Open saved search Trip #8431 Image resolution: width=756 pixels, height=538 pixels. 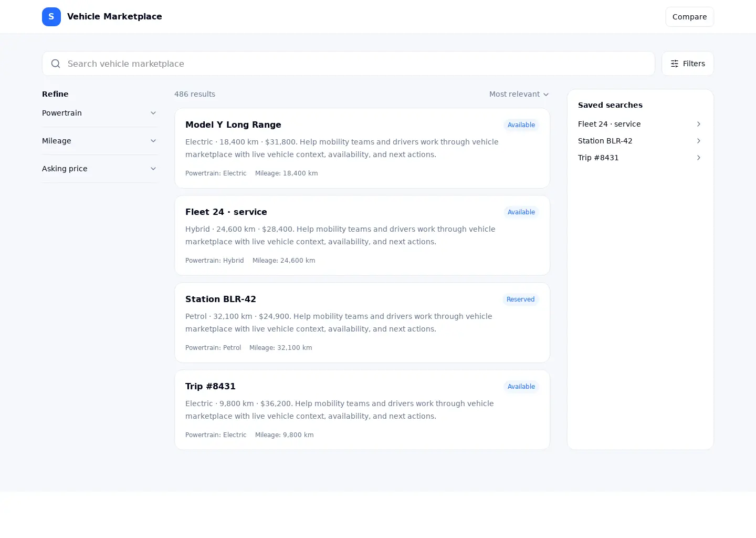tap(640, 158)
